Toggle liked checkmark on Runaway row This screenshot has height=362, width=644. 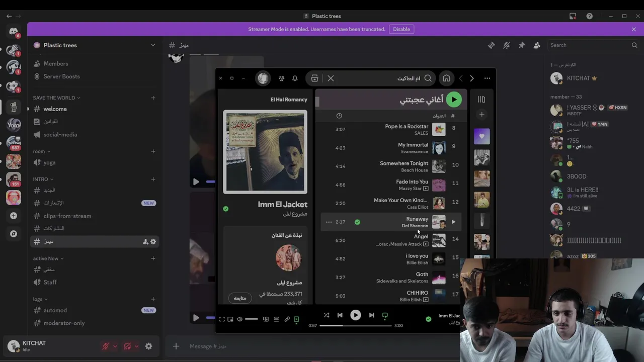(x=357, y=222)
